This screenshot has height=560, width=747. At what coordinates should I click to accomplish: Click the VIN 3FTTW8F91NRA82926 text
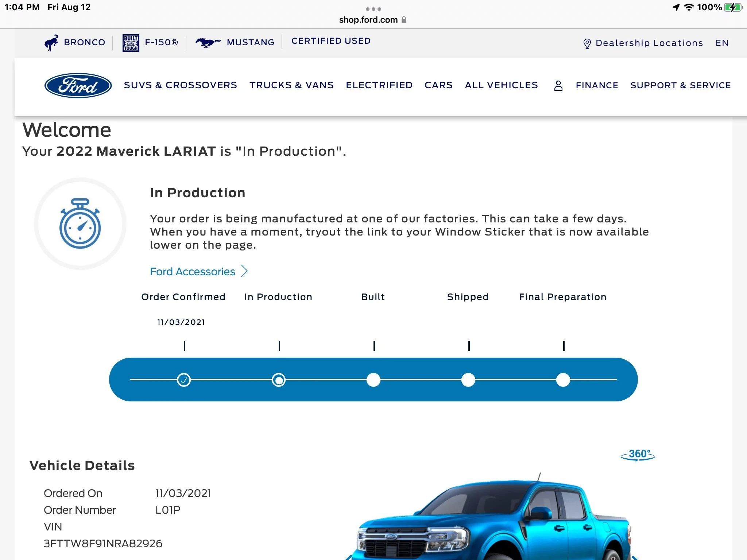tap(103, 544)
